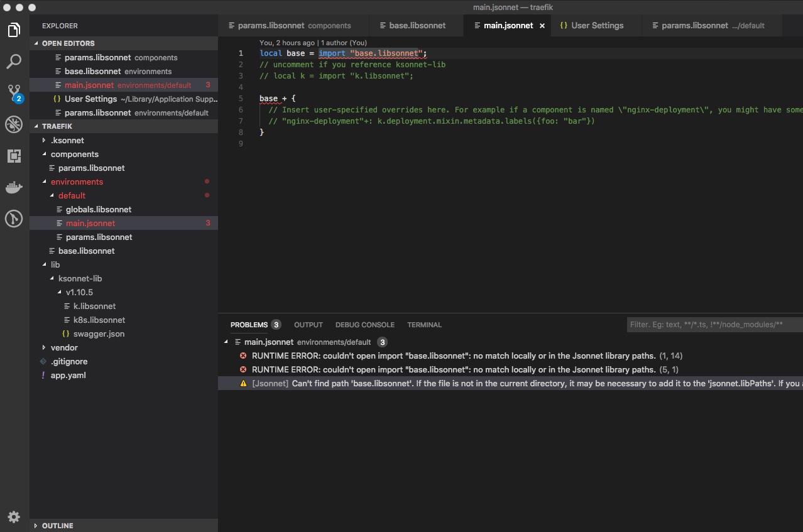Switch to the Terminal panel tab
803x532 pixels.
(x=424, y=325)
